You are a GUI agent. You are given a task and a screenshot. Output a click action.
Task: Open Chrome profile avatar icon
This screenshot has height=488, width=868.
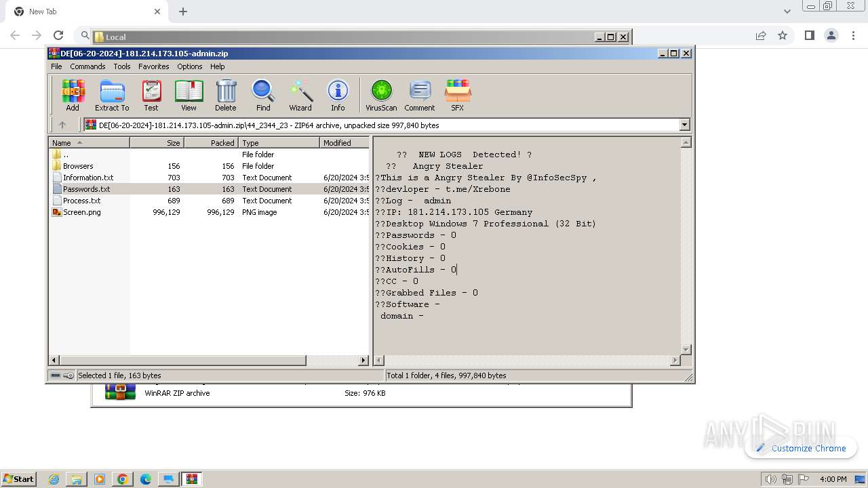click(831, 35)
